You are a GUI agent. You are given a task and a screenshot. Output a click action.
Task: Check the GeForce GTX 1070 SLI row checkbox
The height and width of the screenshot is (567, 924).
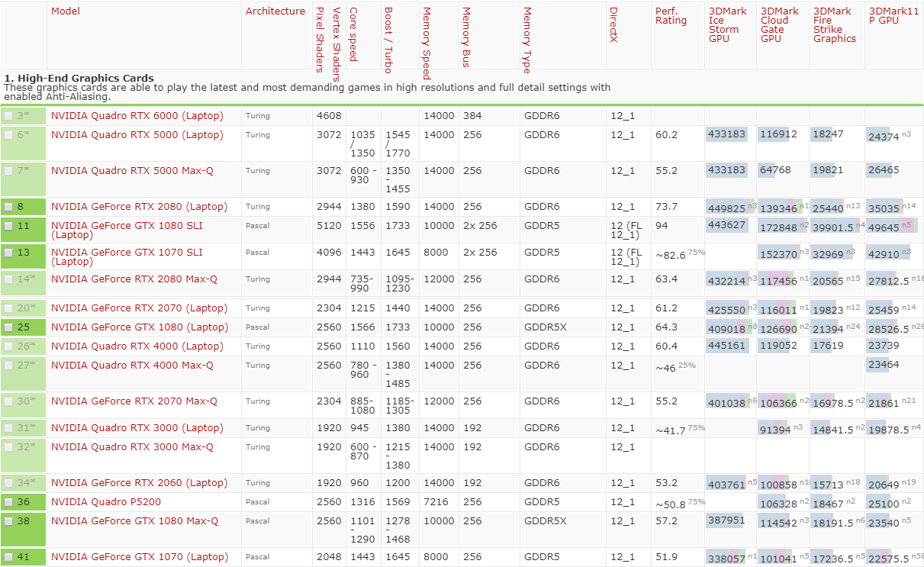8,253
